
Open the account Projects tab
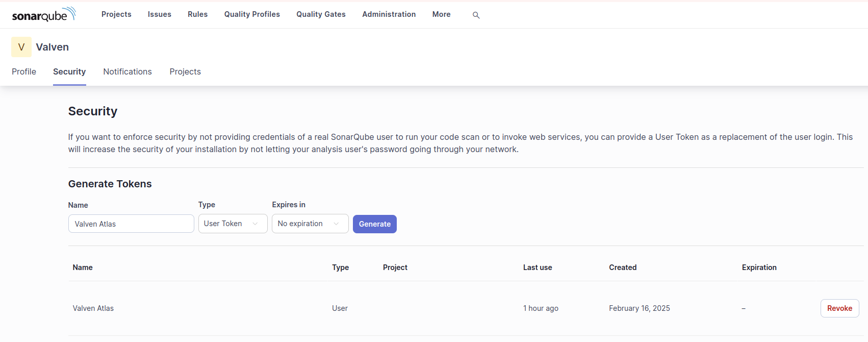(185, 71)
